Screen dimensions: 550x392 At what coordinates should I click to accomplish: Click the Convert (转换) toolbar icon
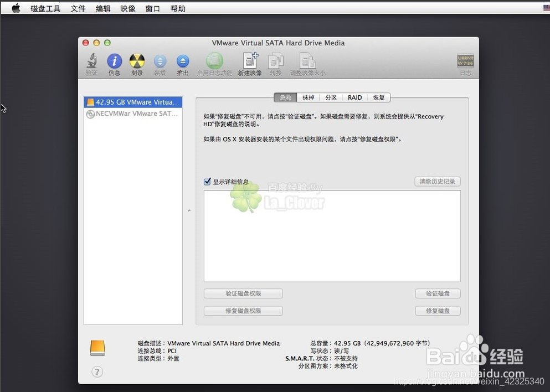[276, 61]
